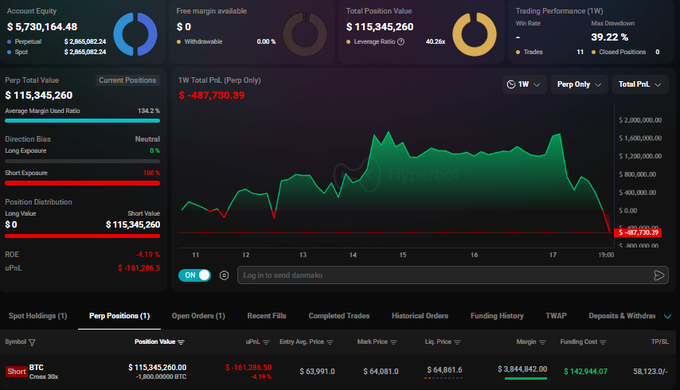680x390 pixels.
Task: Filter by Symbol funnel icon
Action: [32, 342]
